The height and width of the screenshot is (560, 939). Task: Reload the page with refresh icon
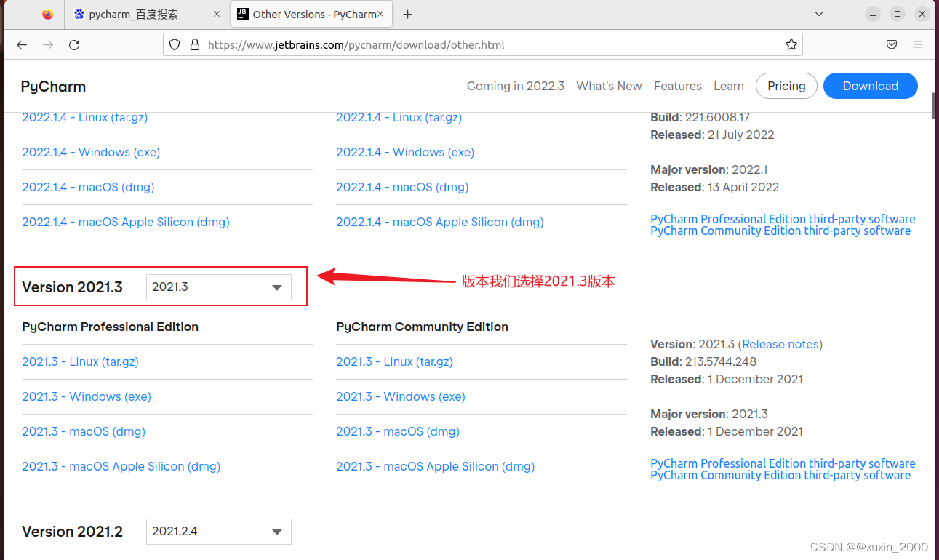tap(74, 45)
